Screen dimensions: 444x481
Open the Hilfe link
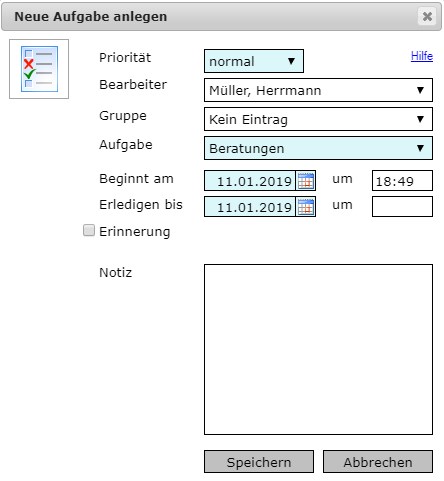click(x=422, y=56)
